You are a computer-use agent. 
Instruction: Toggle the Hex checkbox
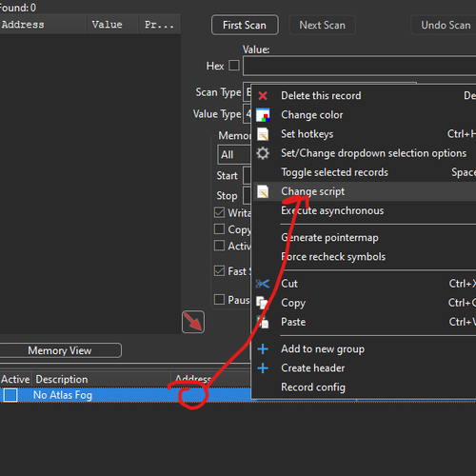(234, 66)
